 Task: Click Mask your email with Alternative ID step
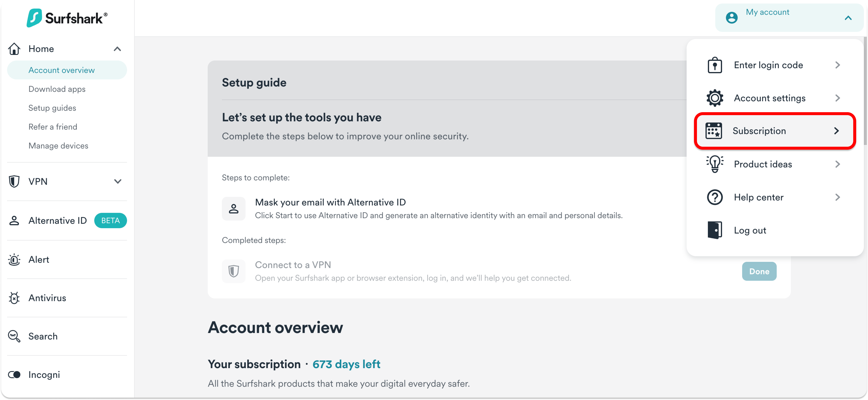[330, 202]
